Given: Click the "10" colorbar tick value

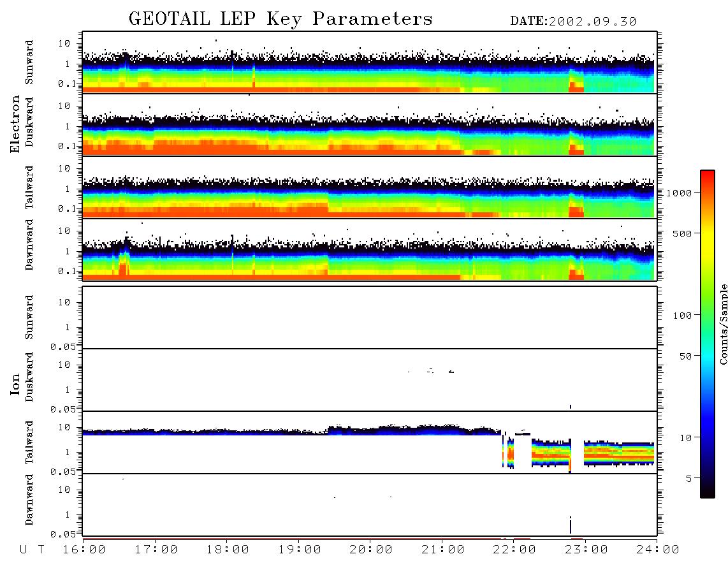Looking at the screenshot, I should [685, 438].
